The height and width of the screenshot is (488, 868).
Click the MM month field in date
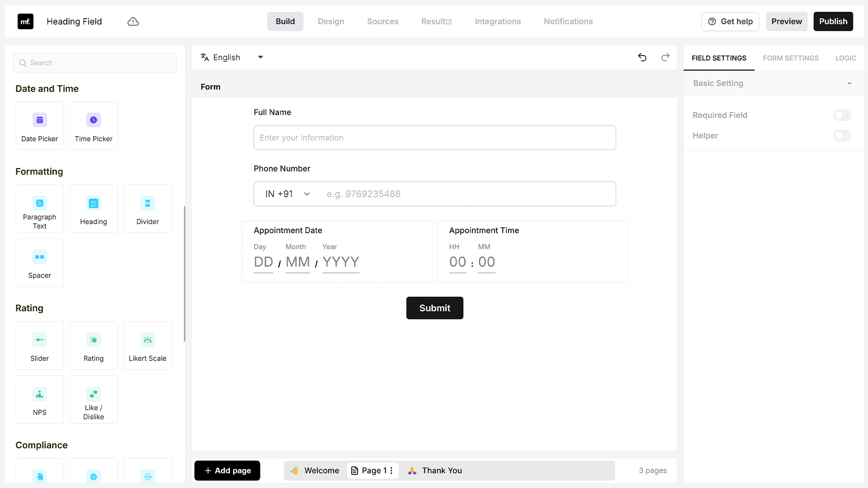coord(297,262)
